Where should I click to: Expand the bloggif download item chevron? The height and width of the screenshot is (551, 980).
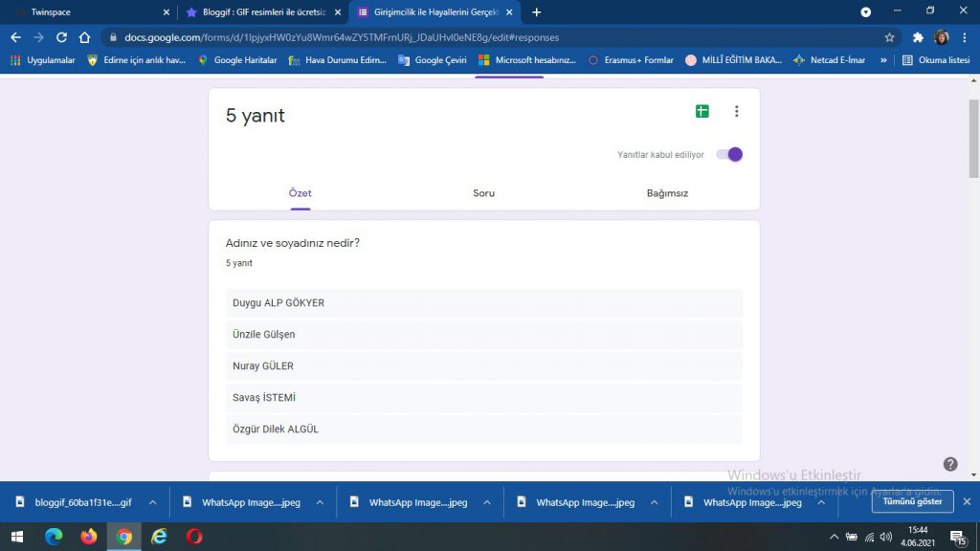tap(152, 501)
